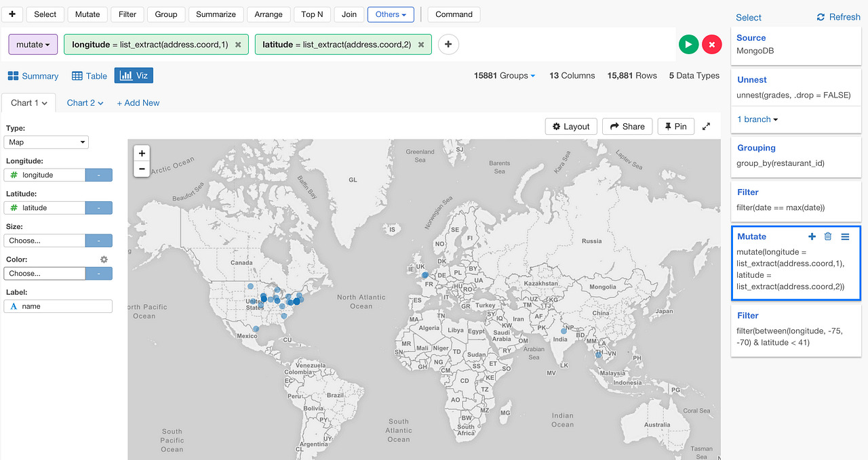Switch to the Table view
The width and height of the screenshot is (868, 460).
coord(89,76)
